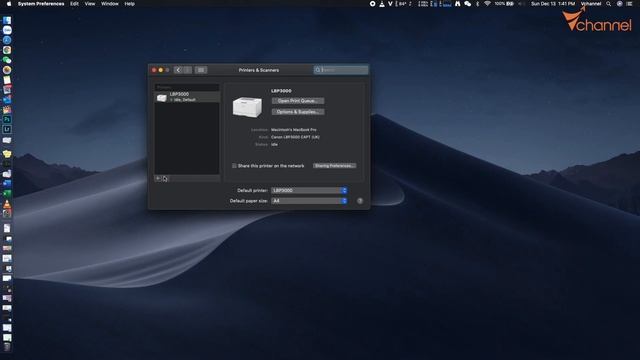Click the Vchannel user name in menu bar

point(591,4)
